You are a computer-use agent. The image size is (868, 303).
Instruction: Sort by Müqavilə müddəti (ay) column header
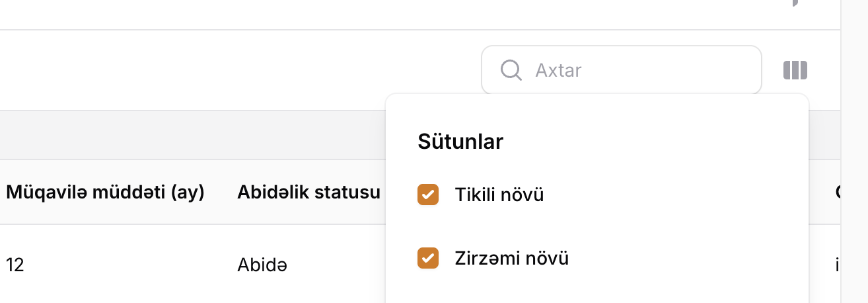pyautogui.click(x=105, y=193)
